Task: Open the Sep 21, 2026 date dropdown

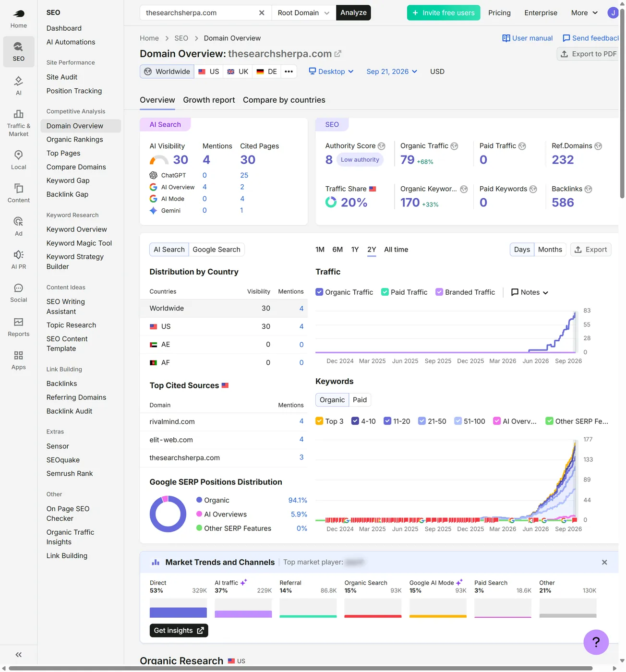Action: point(392,72)
